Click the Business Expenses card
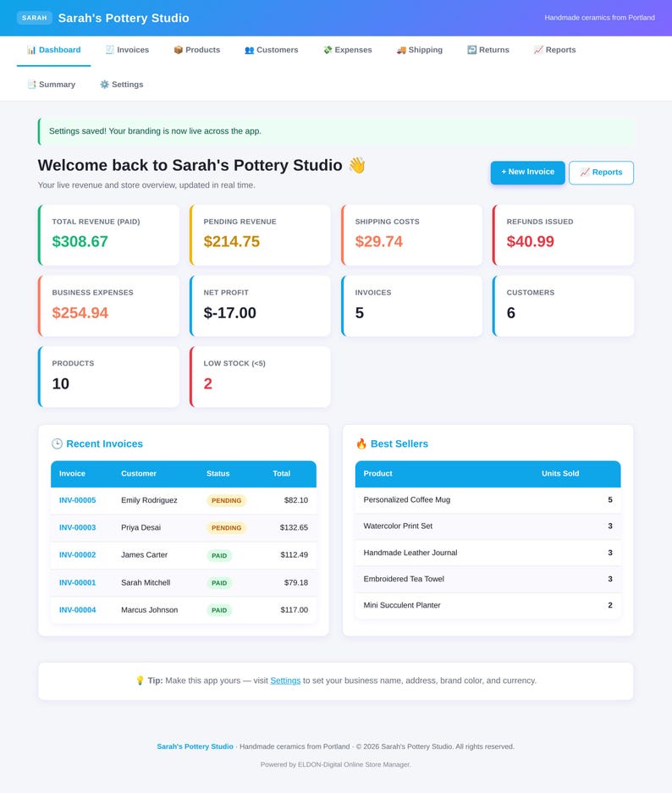 click(108, 306)
